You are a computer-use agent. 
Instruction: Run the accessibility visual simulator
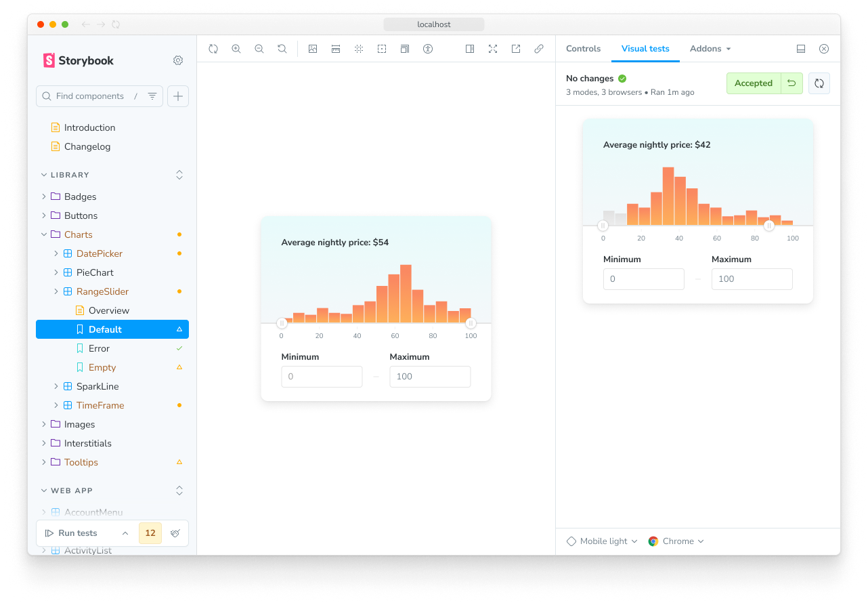coord(427,49)
